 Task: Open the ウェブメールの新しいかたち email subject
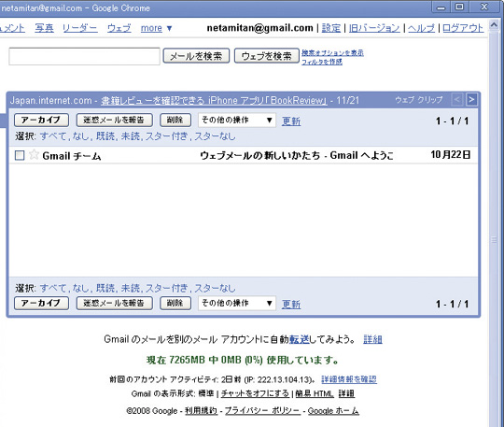pos(297,156)
